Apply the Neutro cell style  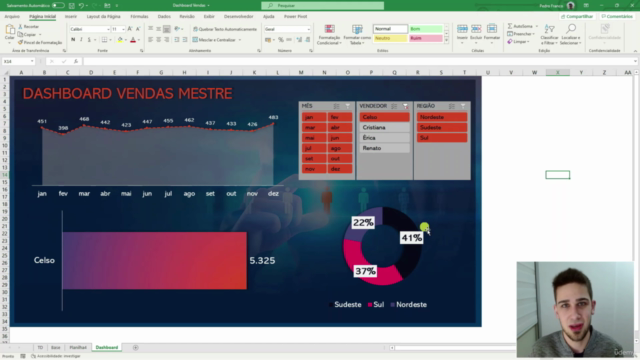[390, 38]
